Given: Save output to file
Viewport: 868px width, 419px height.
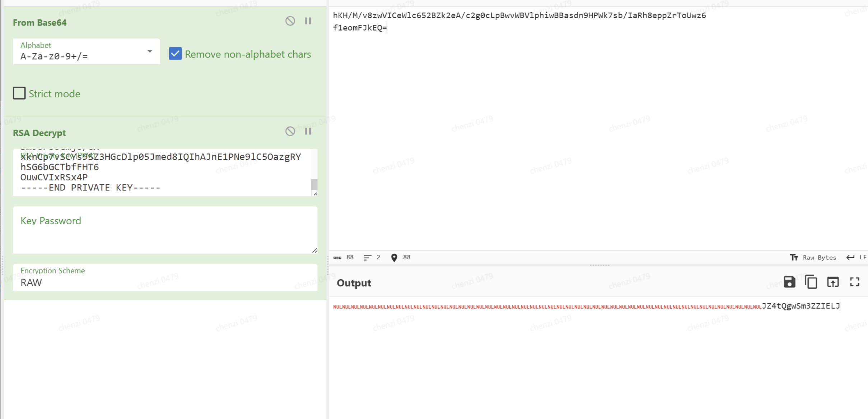Looking at the screenshot, I should pyautogui.click(x=789, y=282).
